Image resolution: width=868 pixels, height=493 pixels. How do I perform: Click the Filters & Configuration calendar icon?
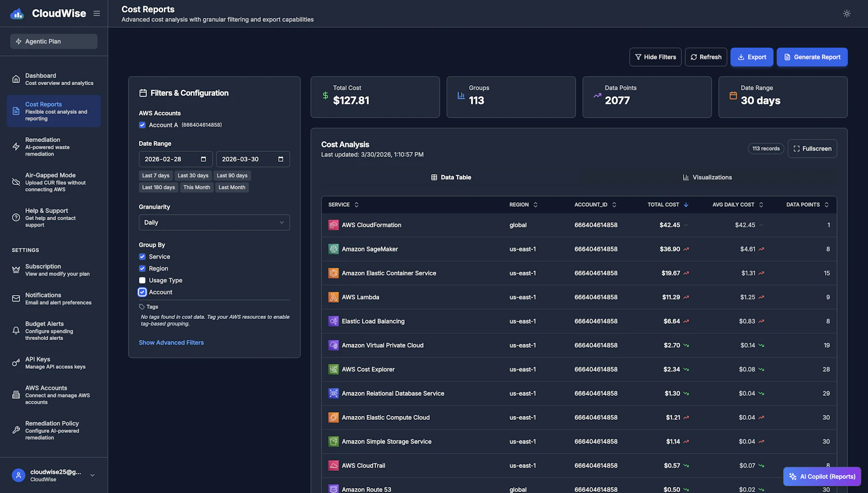[143, 93]
